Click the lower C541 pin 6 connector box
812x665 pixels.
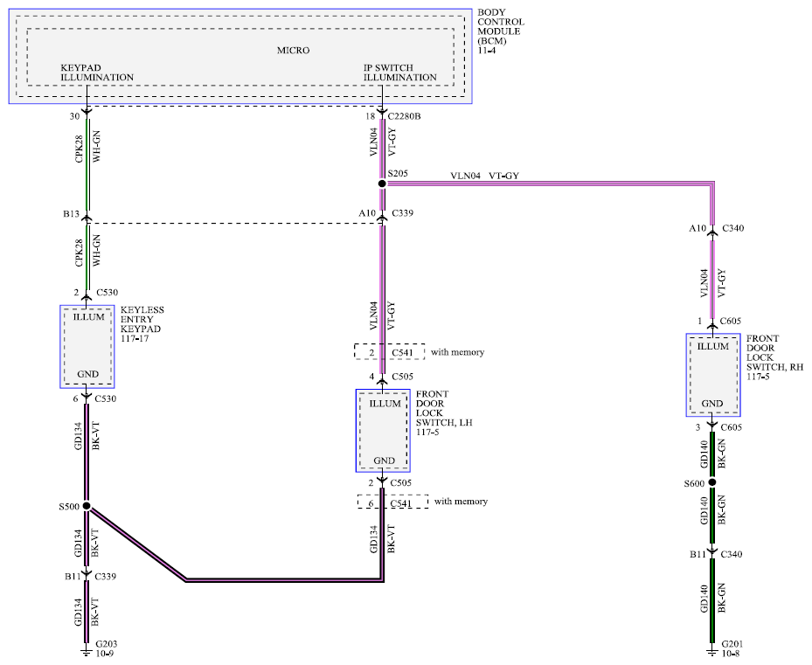tap(392, 502)
